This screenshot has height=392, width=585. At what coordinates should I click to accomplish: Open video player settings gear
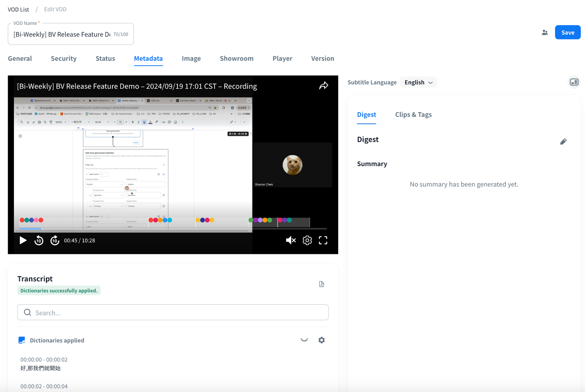(307, 240)
